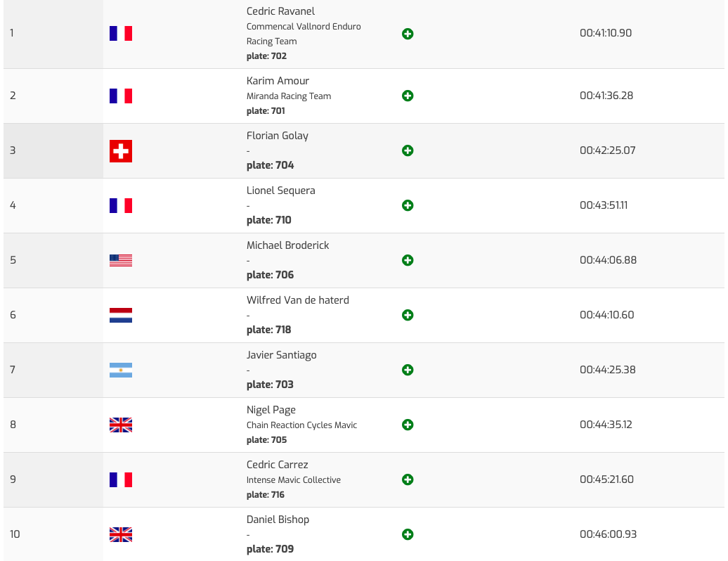The width and height of the screenshot is (728, 561).
Task: Click the Argentina flag beside Javier Santiago
Action: pyautogui.click(x=121, y=370)
